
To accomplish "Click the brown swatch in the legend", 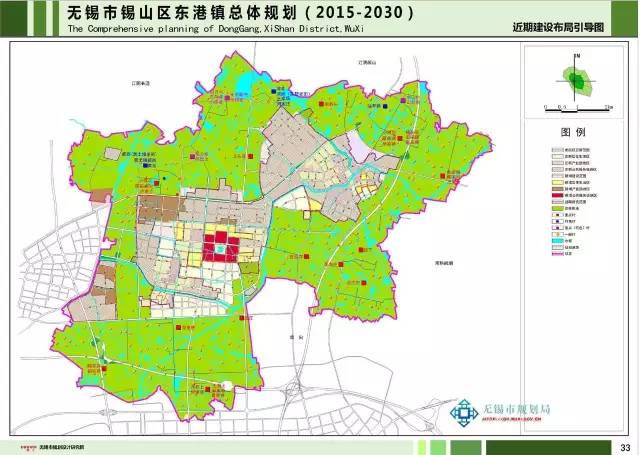I will [x=557, y=188].
